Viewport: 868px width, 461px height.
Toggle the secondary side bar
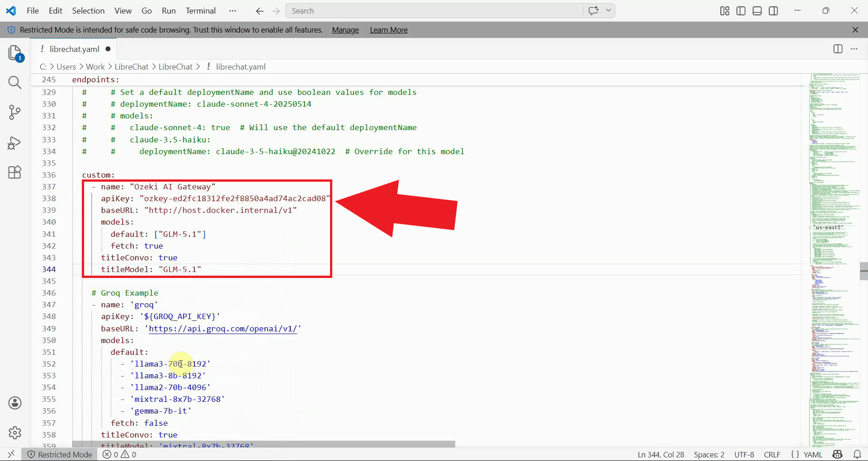click(774, 10)
